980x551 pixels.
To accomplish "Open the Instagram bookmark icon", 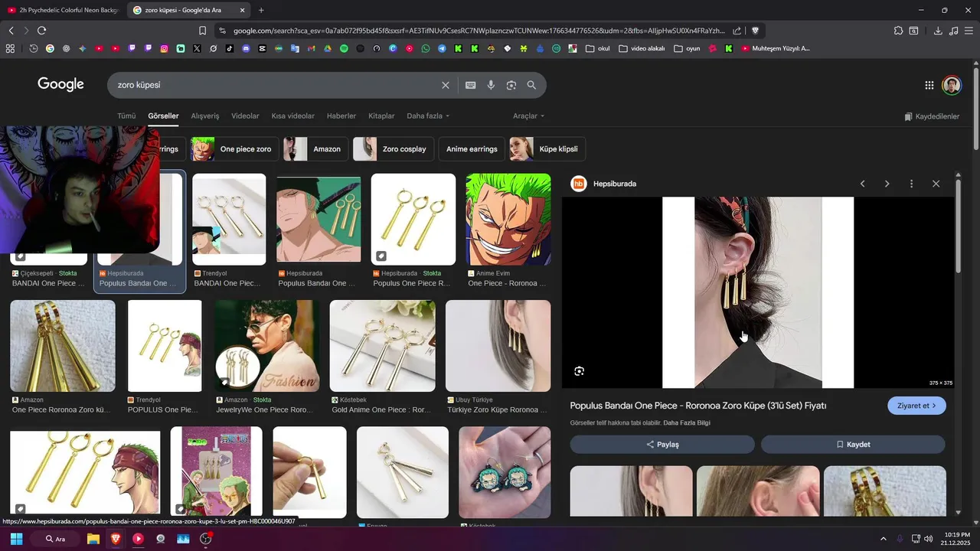I will pyautogui.click(x=164, y=48).
